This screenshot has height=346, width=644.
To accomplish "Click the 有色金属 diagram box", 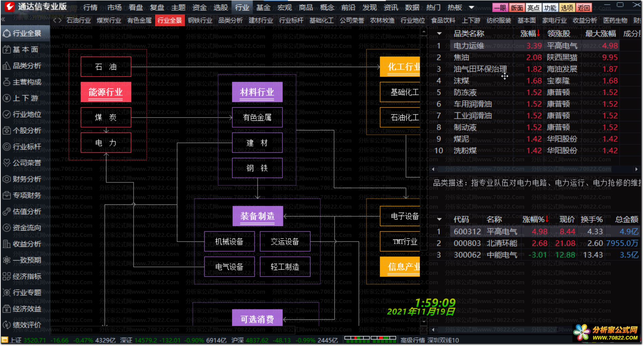I will click(x=257, y=117).
